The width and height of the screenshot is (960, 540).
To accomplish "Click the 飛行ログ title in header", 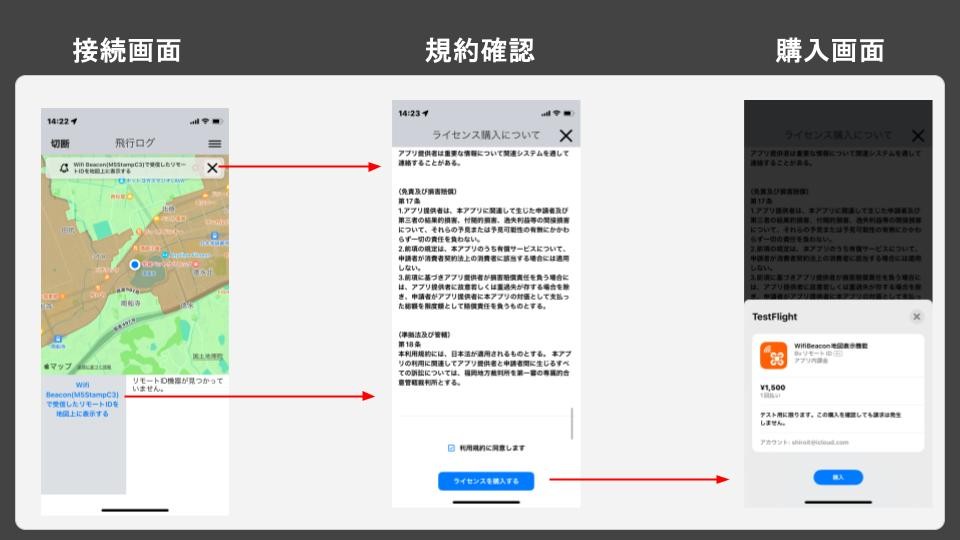I will pyautogui.click(x=135, y=144).
